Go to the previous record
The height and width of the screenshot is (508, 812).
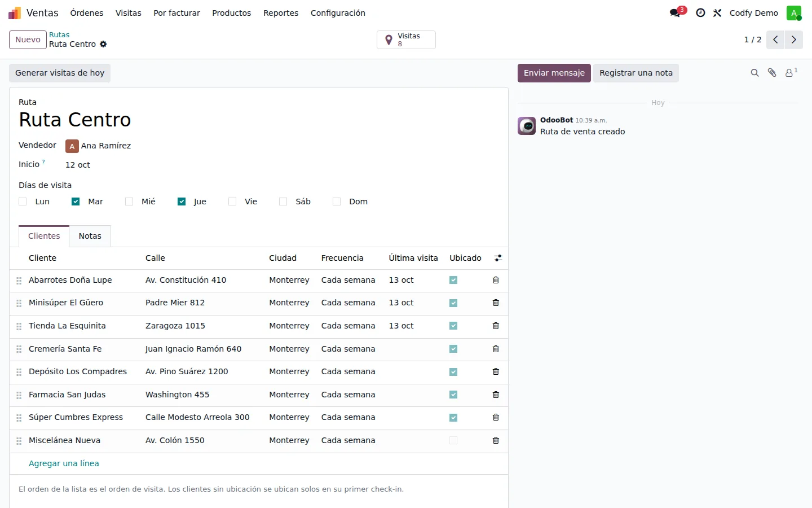pyautogui.click(x=775, y=40)
